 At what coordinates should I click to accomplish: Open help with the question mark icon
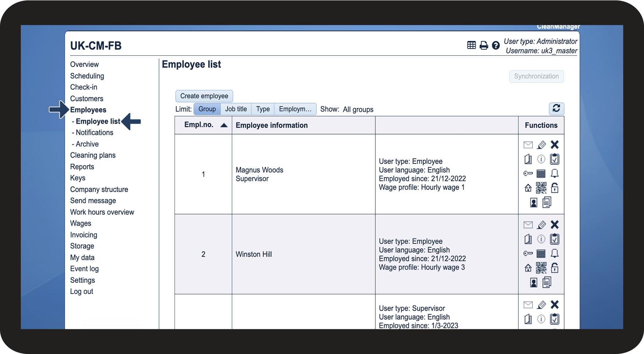coord(496,46)
